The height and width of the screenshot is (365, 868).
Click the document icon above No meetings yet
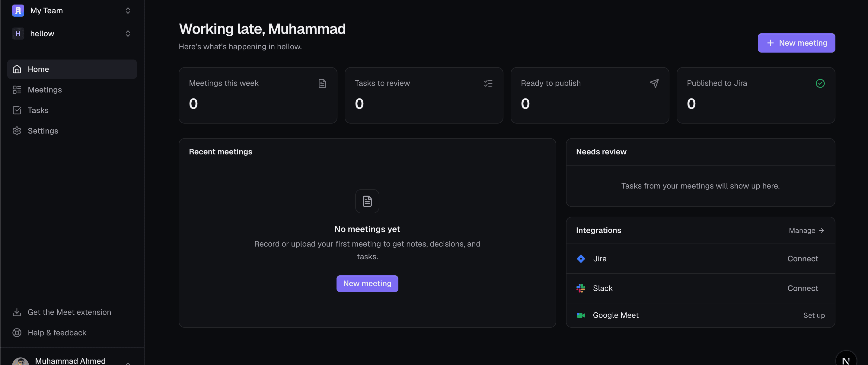tap(367, 201)
